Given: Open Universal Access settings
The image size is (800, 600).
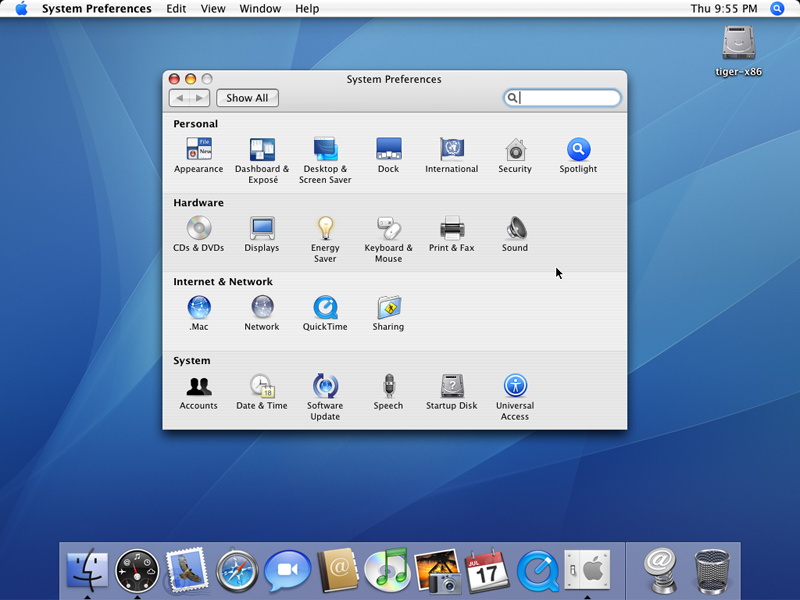Looking at the screenshot, I should (515, 387).
